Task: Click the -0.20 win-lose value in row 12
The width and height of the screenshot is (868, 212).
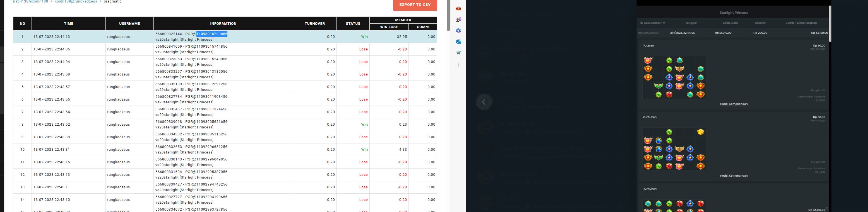Action: pyautogui.click(x=402, y=175)
